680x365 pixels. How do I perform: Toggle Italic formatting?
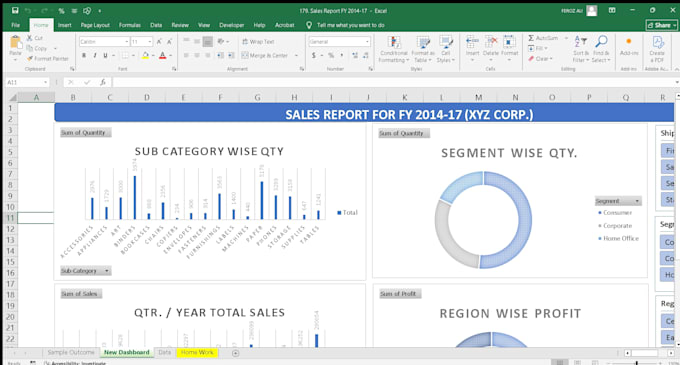(x=95, y=55)
